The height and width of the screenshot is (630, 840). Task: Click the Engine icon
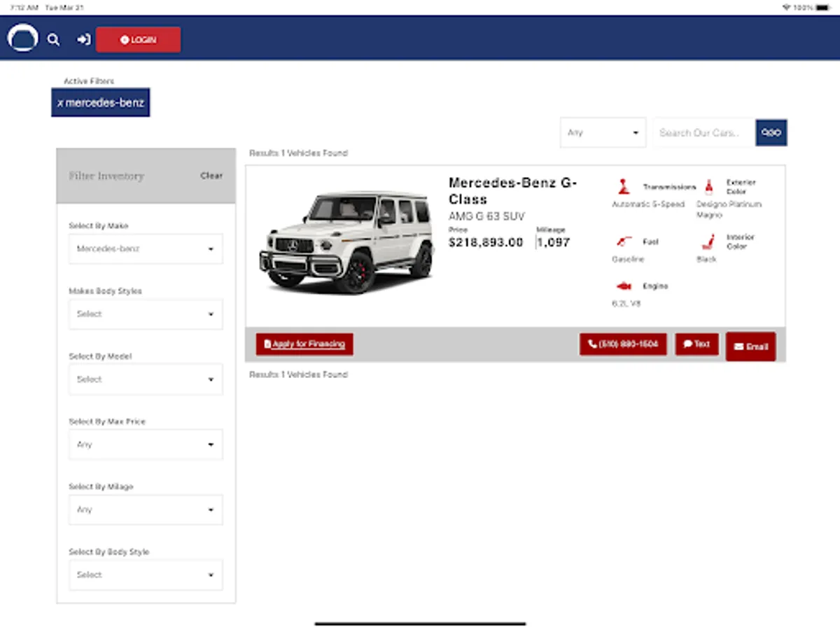tap(624, 286)
